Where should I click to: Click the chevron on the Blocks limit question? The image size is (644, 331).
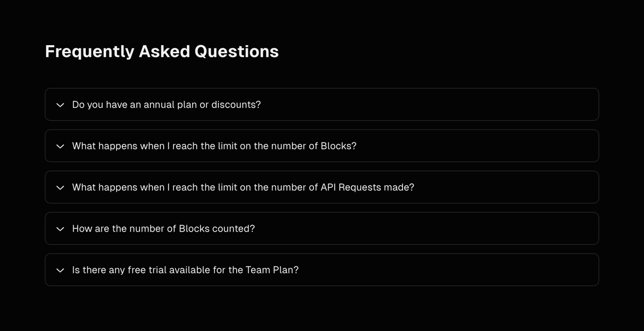(x=60, y=146)
